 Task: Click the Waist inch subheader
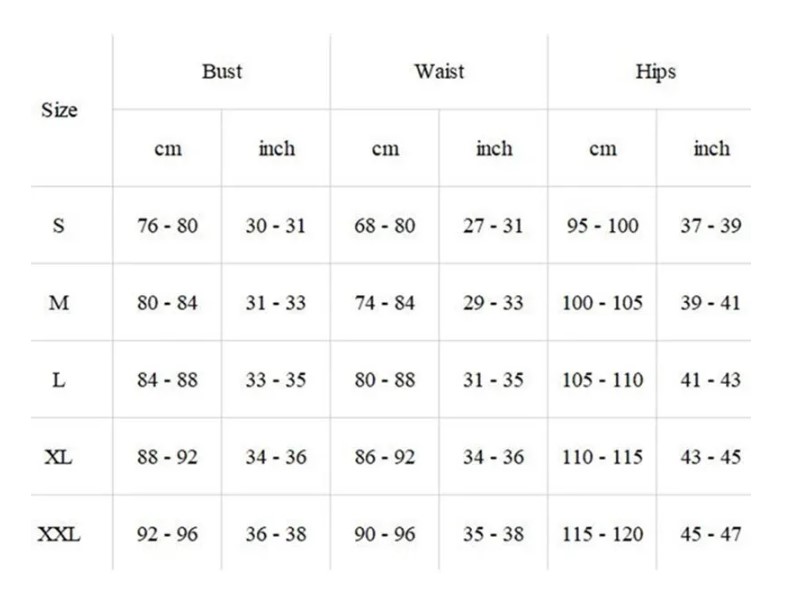[x=494, y=149]
